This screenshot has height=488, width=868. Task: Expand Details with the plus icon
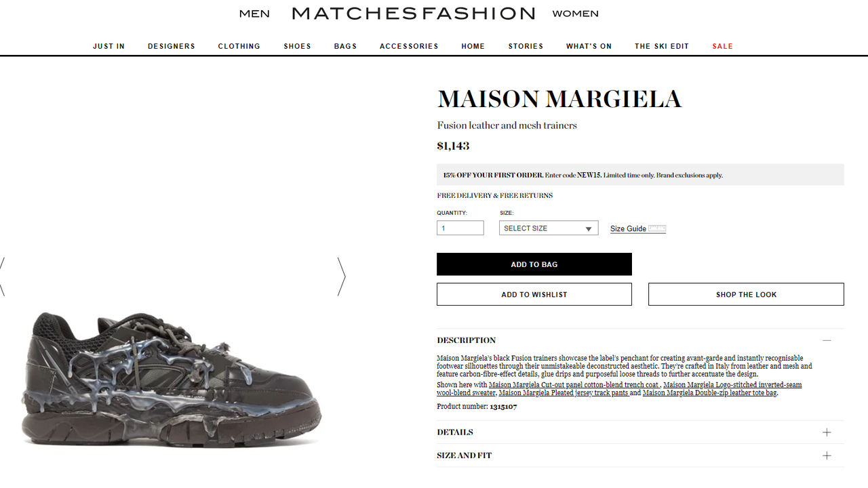point(827,432)
